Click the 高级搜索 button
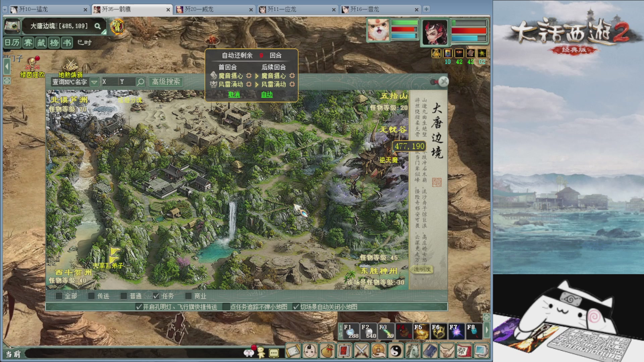 pyautogui.click(x=166, y=82)
